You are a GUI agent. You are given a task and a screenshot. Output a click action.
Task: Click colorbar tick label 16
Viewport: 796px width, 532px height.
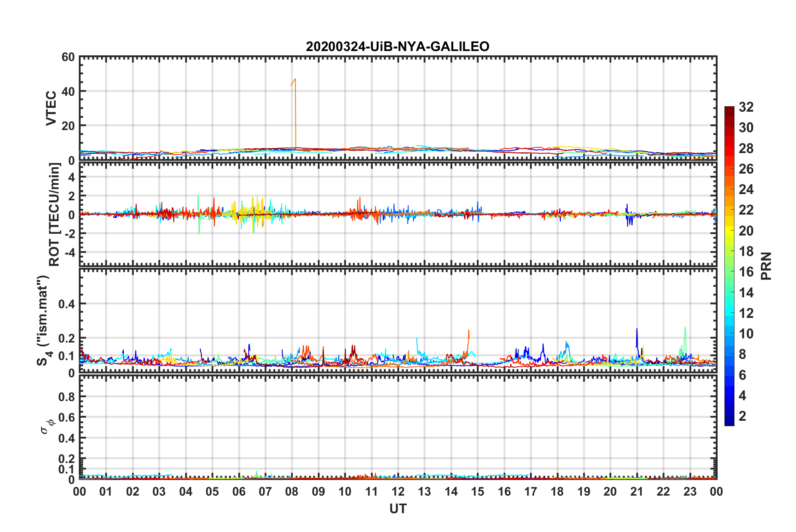click(x=746, y=272)
